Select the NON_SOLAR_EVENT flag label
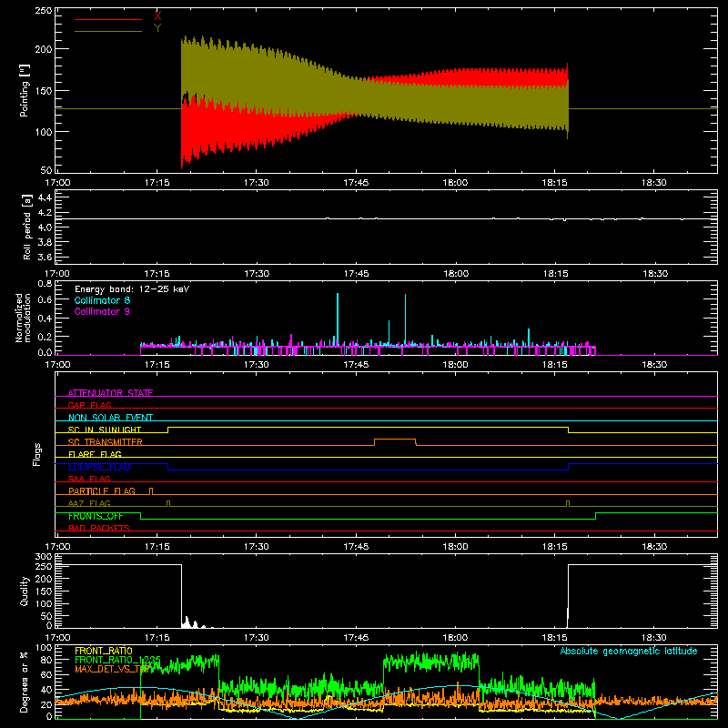 pos(110,418)
